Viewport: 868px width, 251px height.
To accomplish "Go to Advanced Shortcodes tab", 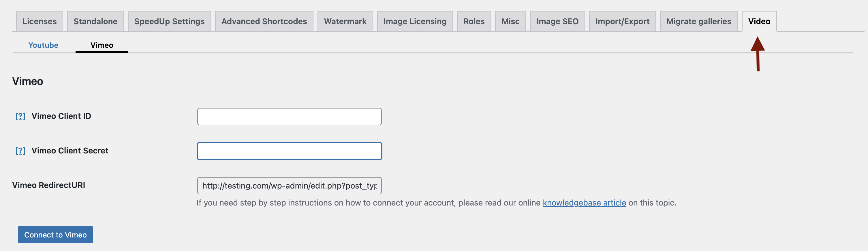I will coord(264,21).
